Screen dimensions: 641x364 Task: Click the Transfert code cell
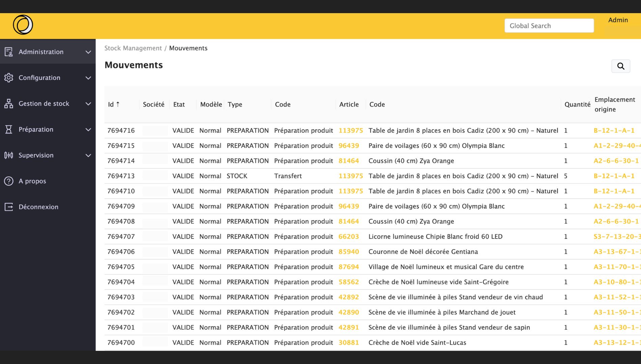[288, 176]
